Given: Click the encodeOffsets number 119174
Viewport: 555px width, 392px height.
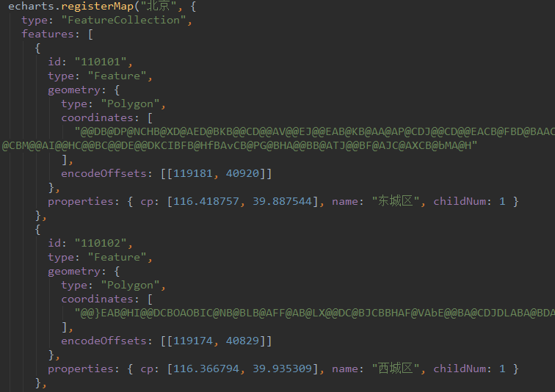Looking at the screenshot, I should click(193, 341).
